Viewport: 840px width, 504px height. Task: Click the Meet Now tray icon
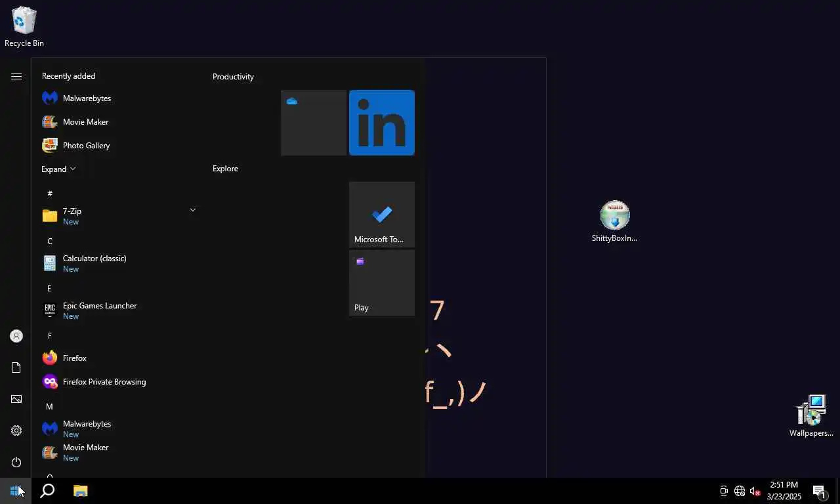tap(724, 491)
